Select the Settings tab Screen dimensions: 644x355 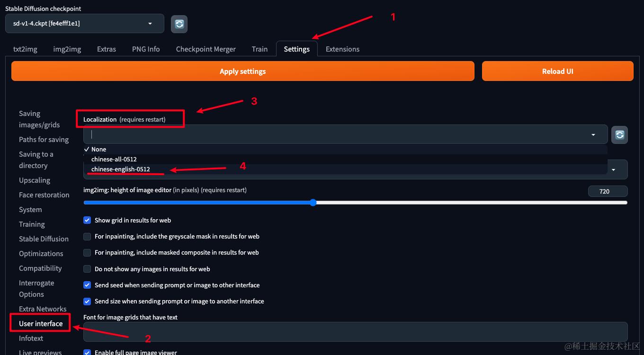(297, 49)
